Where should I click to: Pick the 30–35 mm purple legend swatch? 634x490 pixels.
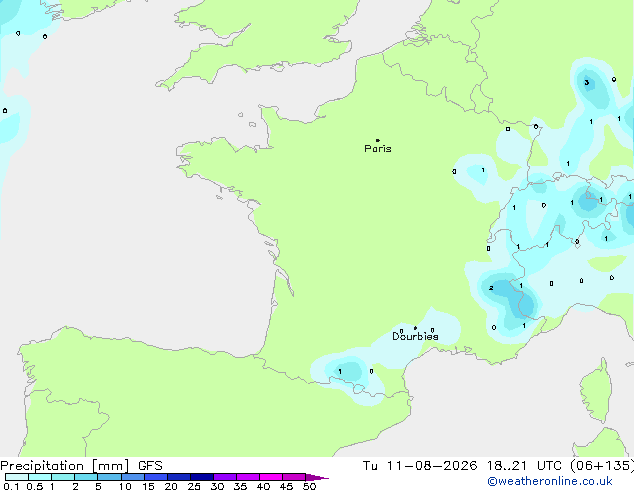coord(225,477)
